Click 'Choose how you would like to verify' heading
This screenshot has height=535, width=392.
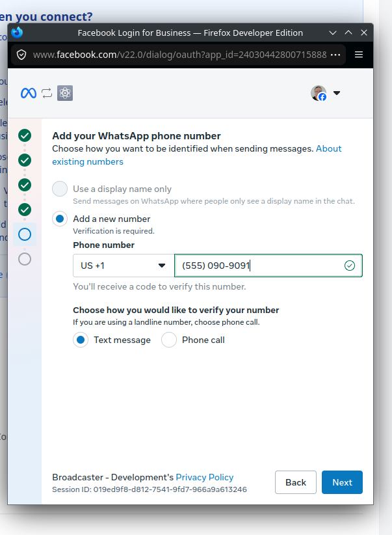pos(176,310)
